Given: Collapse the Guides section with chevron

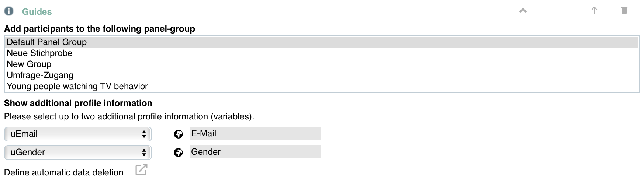Looking at the screenshot, I should coord(523,11).
